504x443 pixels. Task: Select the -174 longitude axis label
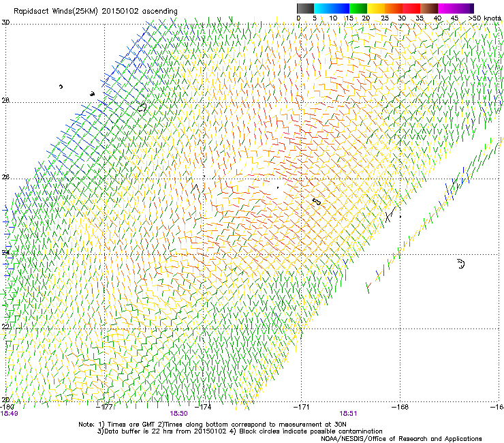tap(204, 407)
